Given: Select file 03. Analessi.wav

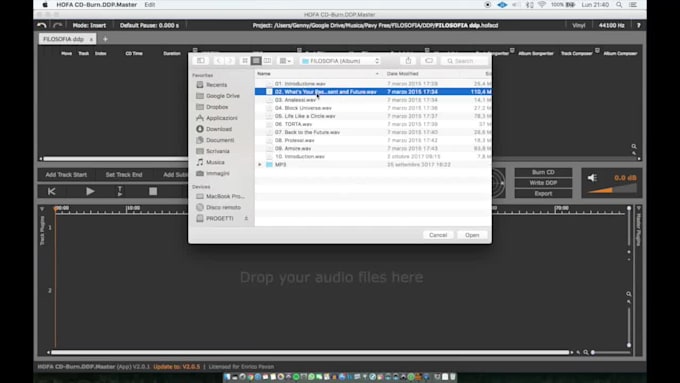Looking at the screenshot, I should click(x=373, y=100).
